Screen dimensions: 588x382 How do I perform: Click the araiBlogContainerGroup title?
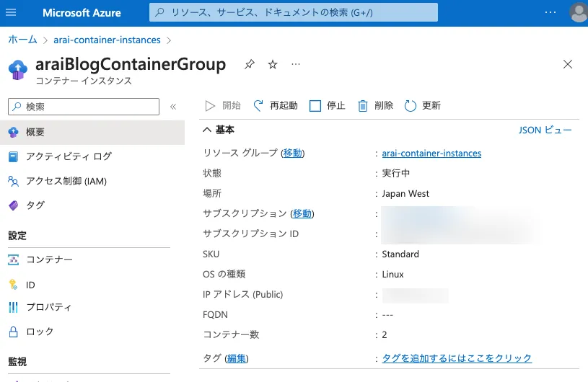click(131, 64)
